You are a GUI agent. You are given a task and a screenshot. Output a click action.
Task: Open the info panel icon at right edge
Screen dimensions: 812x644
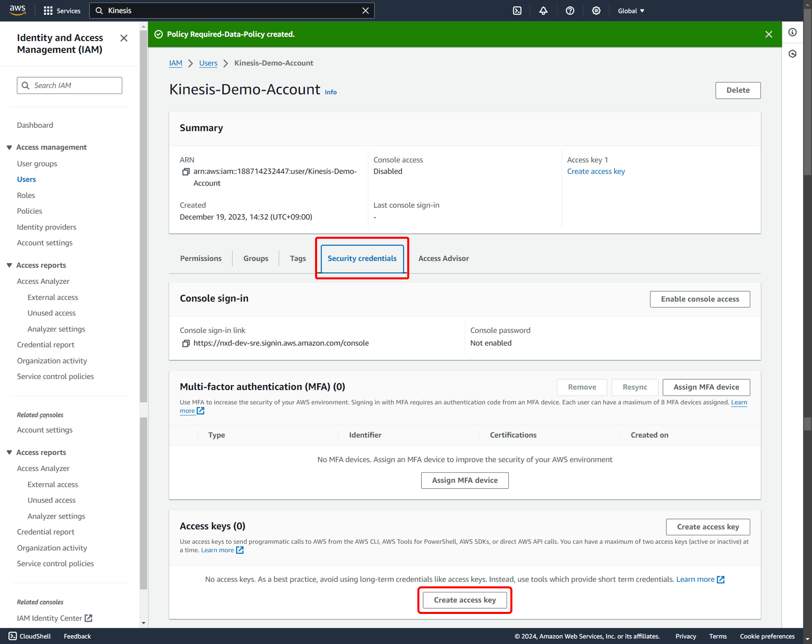[x=793, y=32]
